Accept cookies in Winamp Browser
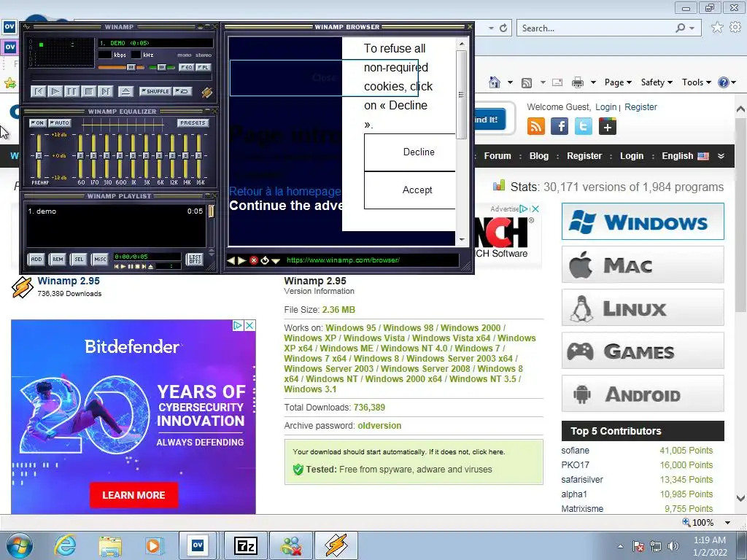This screenshot has height=560, width=747. [410, 190]
